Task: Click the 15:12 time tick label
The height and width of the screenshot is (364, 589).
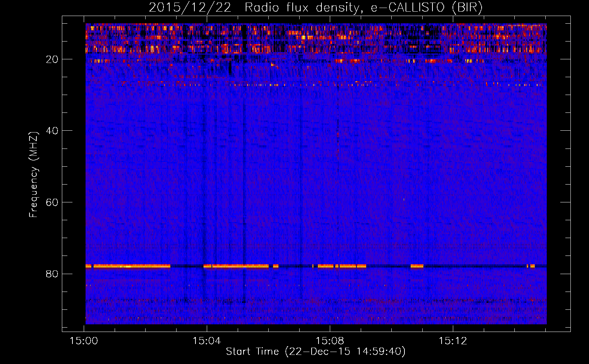Action: 453,341
